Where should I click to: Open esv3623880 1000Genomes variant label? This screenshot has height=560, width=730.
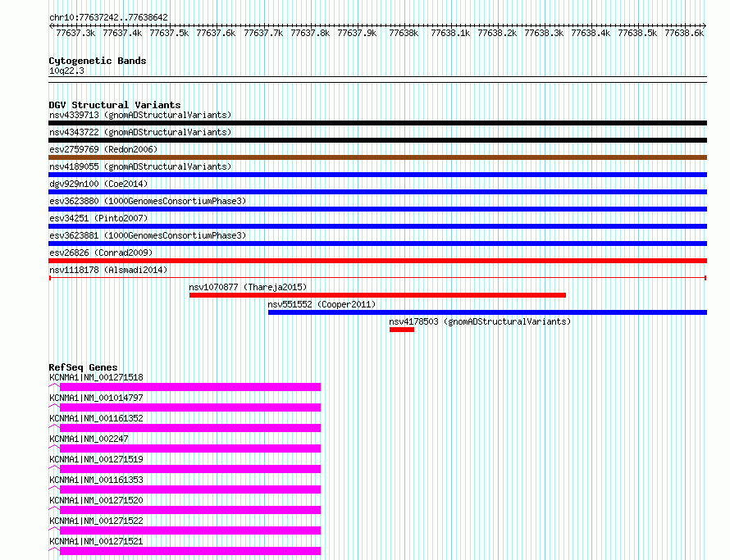pyautogui.click(x=148, y=201)
